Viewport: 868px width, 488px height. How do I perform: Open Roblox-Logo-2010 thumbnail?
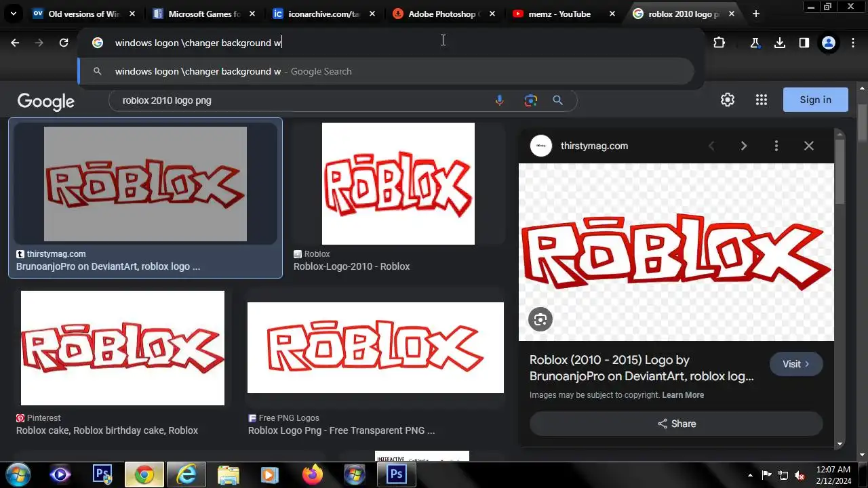[x=398, y=184]
